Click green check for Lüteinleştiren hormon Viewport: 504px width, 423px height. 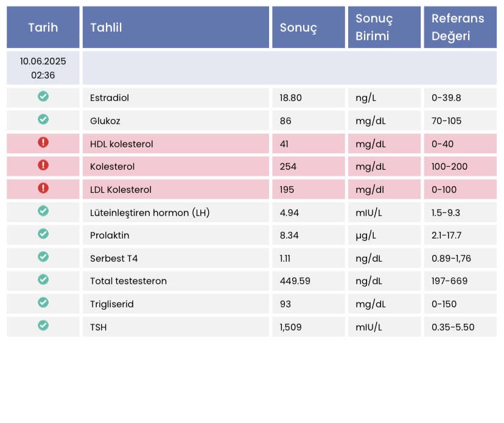[43, 211]
